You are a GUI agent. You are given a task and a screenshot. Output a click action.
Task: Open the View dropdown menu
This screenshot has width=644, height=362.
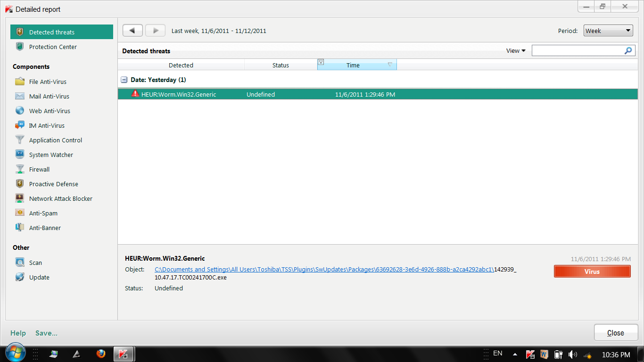516,51
